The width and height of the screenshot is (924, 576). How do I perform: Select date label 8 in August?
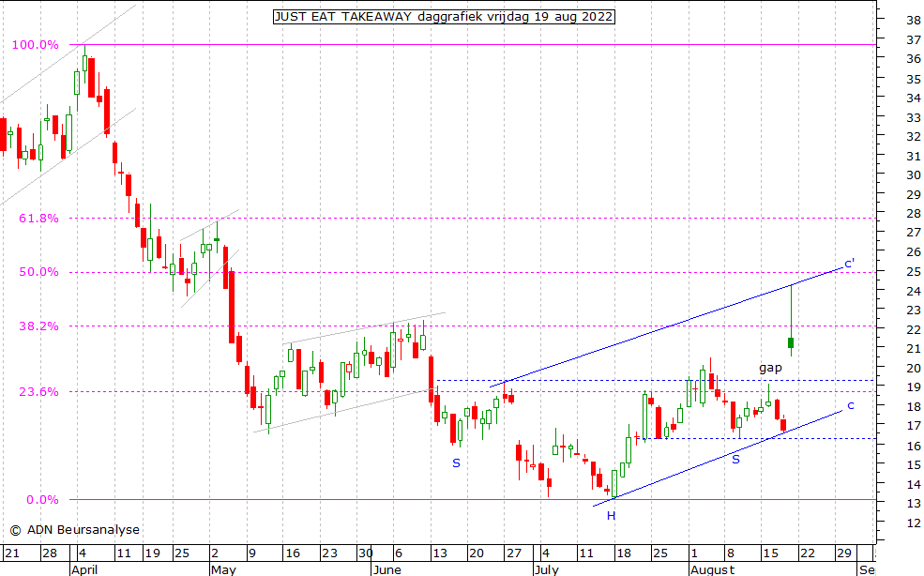point(730,553)
